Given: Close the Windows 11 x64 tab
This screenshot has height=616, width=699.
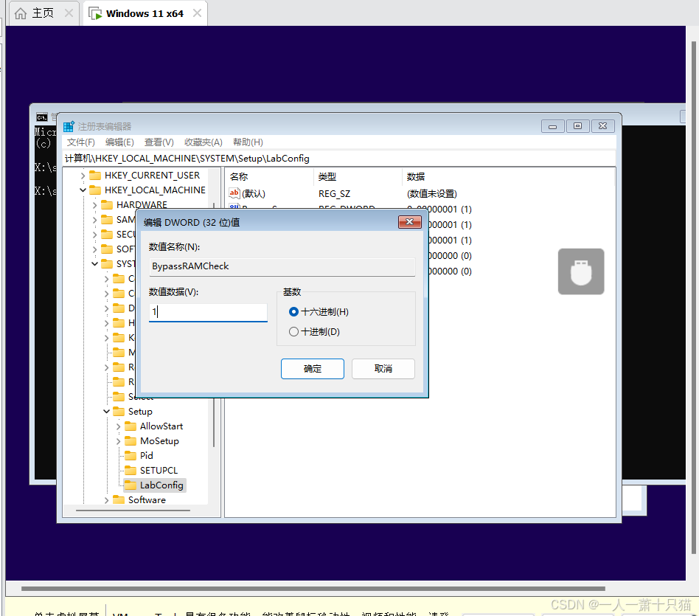Looking at the screenshot, I should 197,13.
